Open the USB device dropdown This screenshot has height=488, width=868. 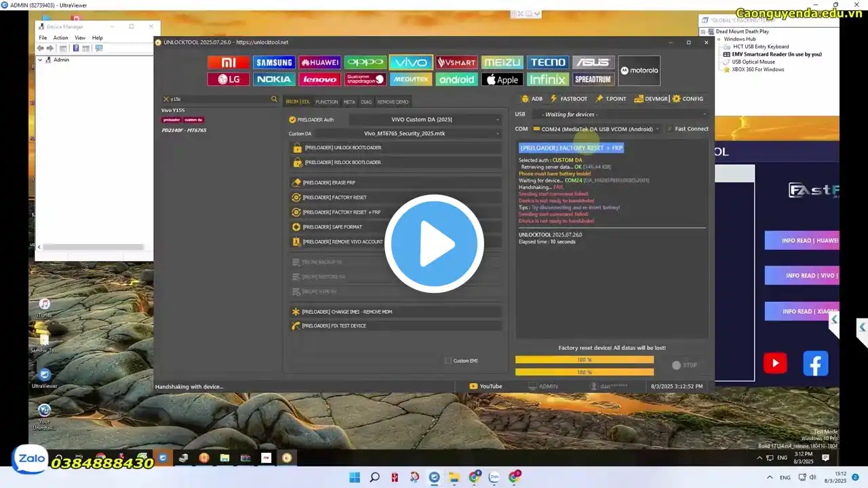(619, 115)
